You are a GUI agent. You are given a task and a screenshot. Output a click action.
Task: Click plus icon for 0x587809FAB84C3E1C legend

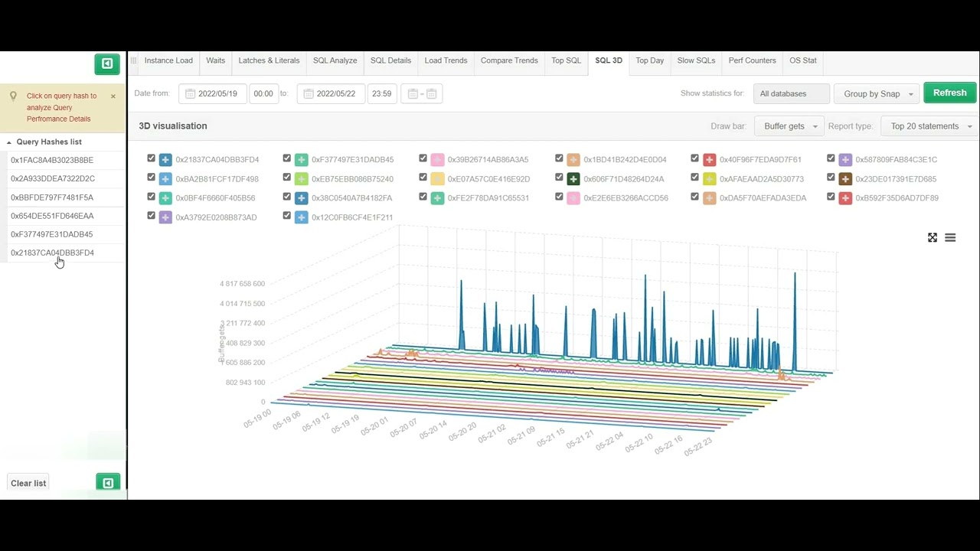point(845,160)
